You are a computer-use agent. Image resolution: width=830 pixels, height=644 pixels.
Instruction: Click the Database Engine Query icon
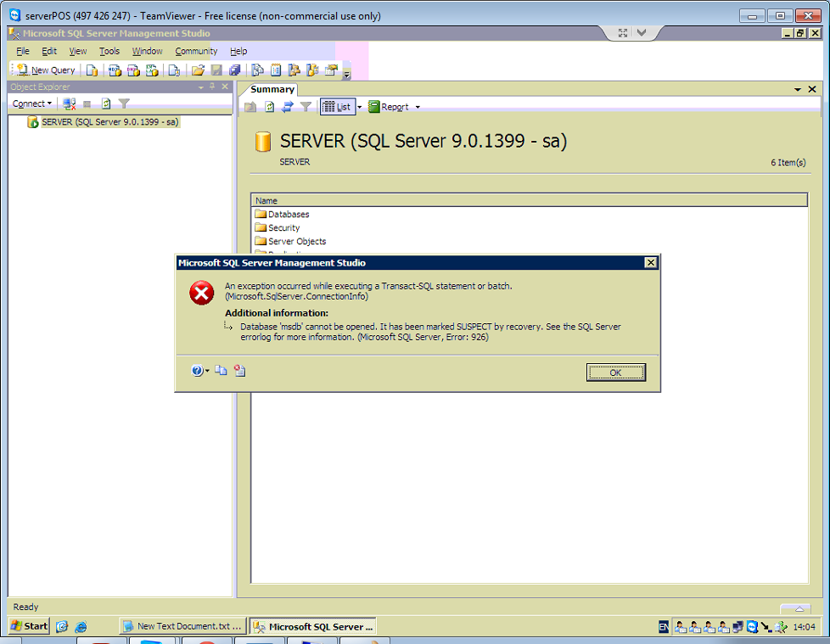coord(93,70)
